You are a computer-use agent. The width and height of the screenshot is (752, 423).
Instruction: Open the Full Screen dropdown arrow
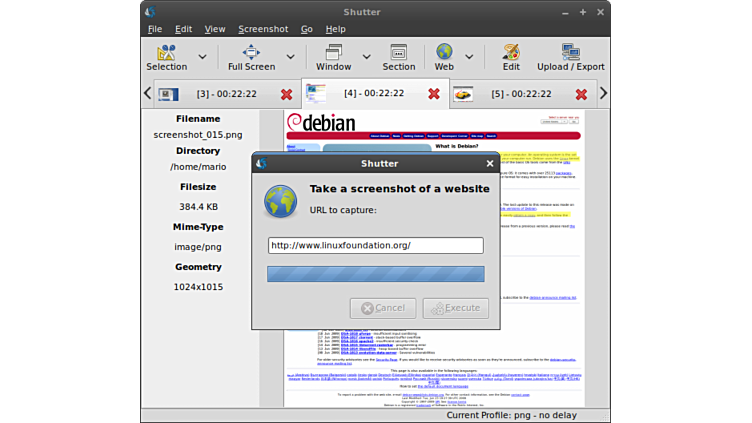tap(291, 57)
